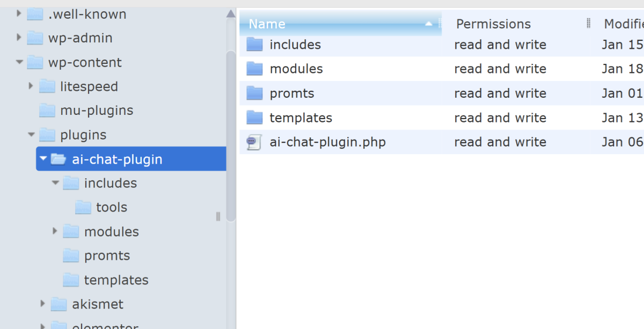The image size is (644, 329).
Task: Click the promts folder icon in file list
Action: click(254, 93)
